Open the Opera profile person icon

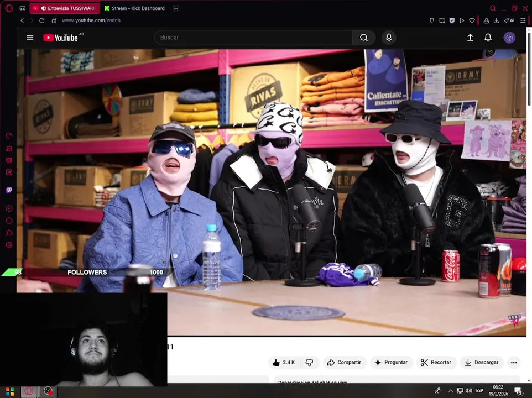(x=486, y=20)
